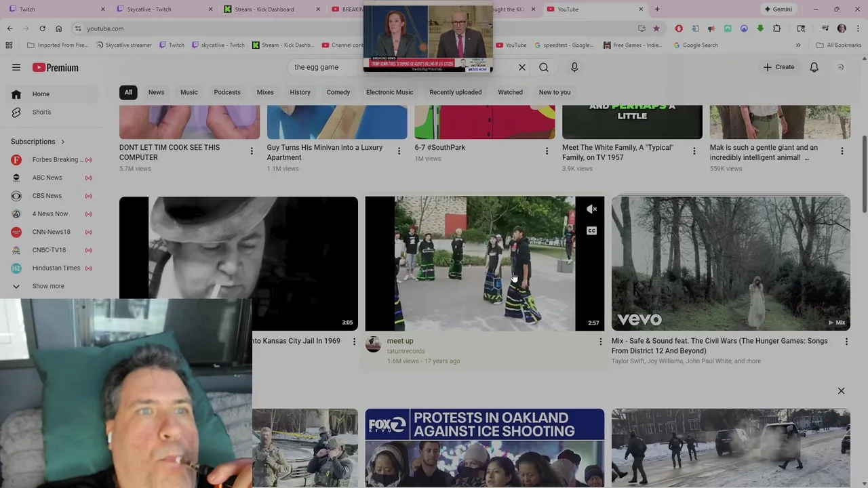Click the install app icon in address bar

point(642,28)
